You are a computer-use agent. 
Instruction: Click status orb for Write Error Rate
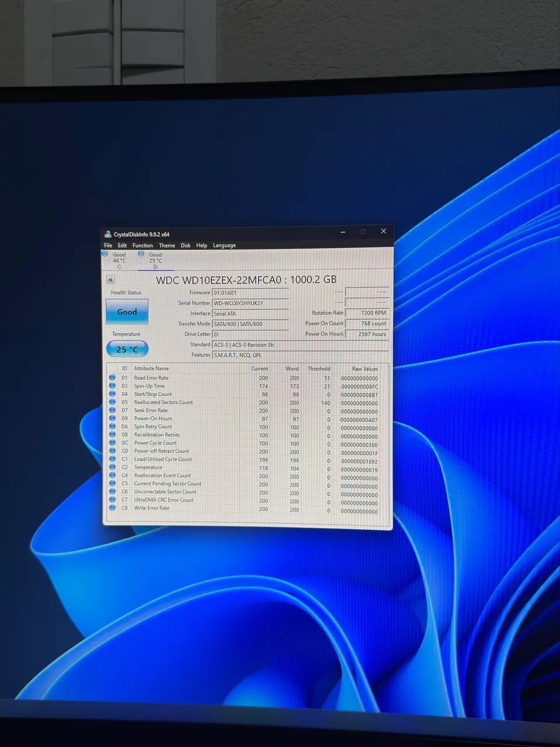point(112,508)
